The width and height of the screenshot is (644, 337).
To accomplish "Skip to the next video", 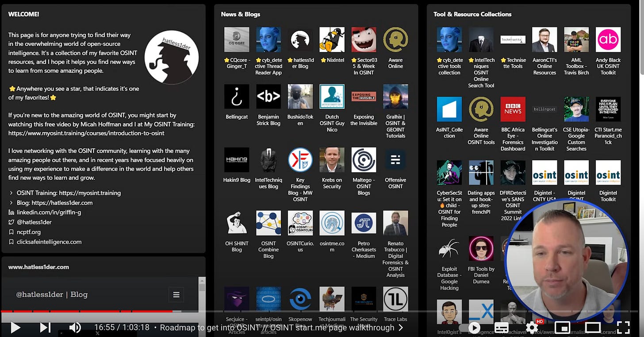I will [45, 327].
